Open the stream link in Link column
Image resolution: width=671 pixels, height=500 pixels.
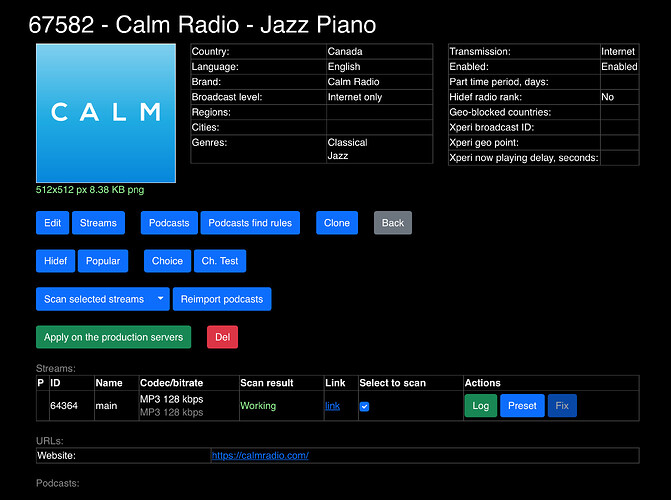point(333,405)
